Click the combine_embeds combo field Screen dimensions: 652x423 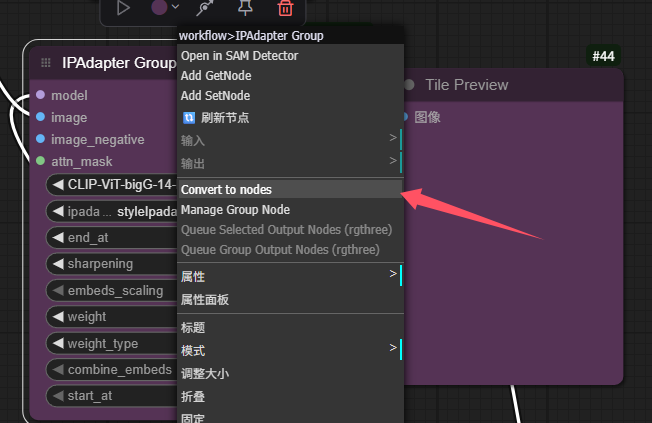(x=112, y=369)
